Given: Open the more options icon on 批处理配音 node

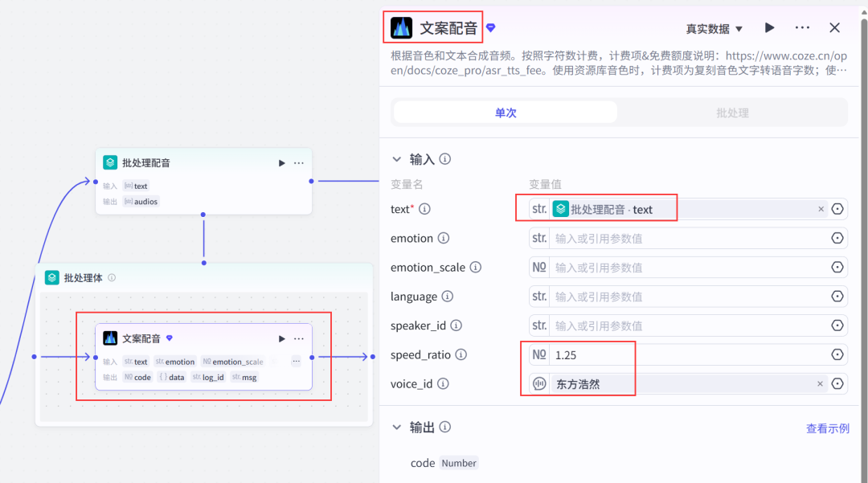Looking at the screenshot, I should click(298, 162).
